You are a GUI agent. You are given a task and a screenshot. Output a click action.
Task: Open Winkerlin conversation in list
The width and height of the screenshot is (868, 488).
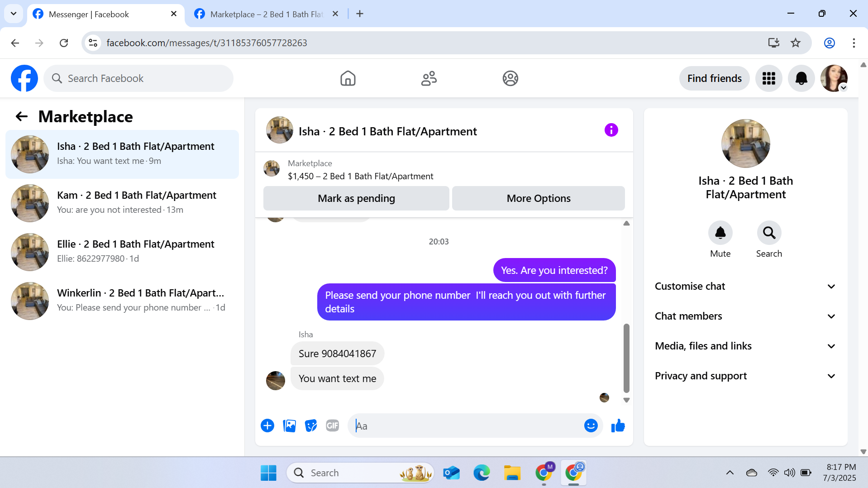click(122, 301)
